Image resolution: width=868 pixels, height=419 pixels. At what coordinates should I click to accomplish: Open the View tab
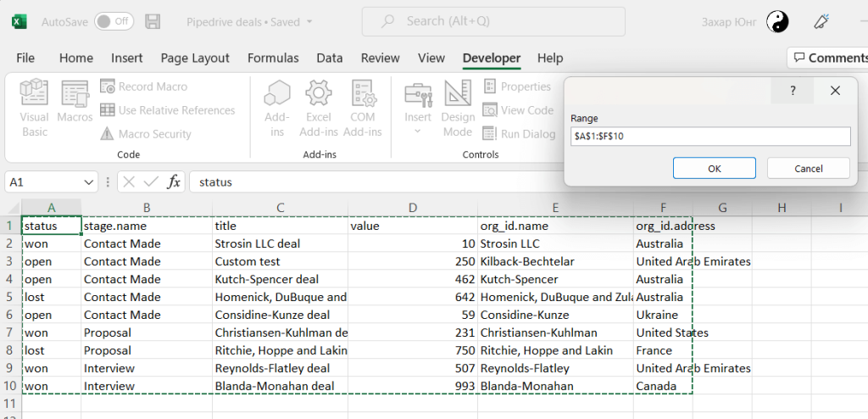coord(431,59)
